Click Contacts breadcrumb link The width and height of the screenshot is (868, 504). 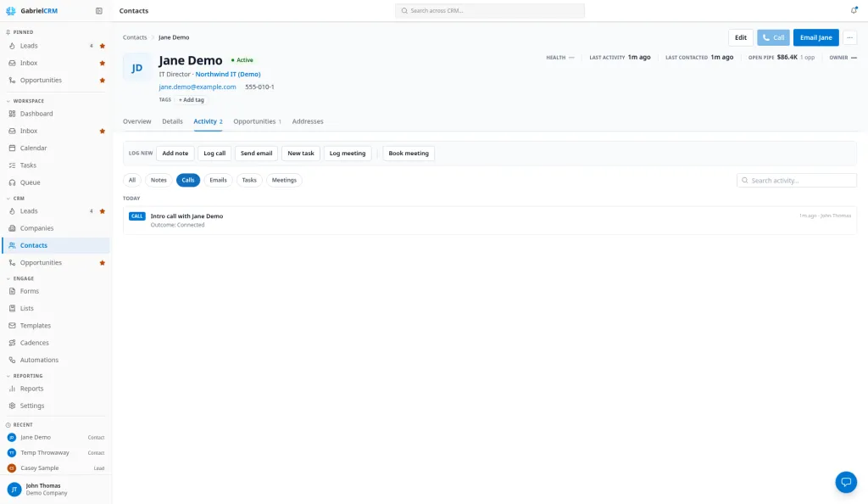135,37
